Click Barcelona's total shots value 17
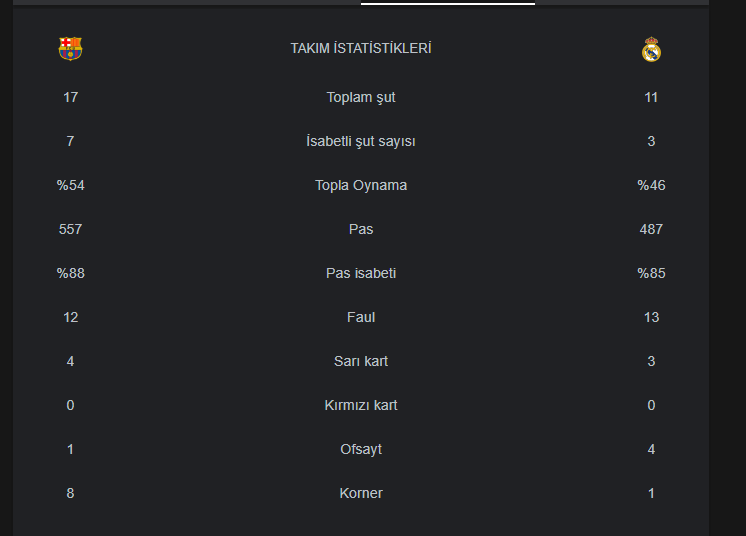 tap(70, 97)
